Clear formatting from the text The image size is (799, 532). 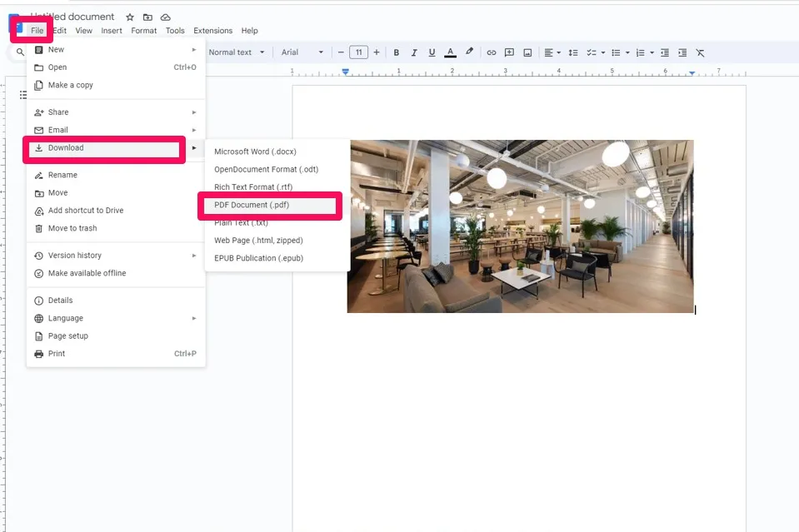tap(700, 52)
